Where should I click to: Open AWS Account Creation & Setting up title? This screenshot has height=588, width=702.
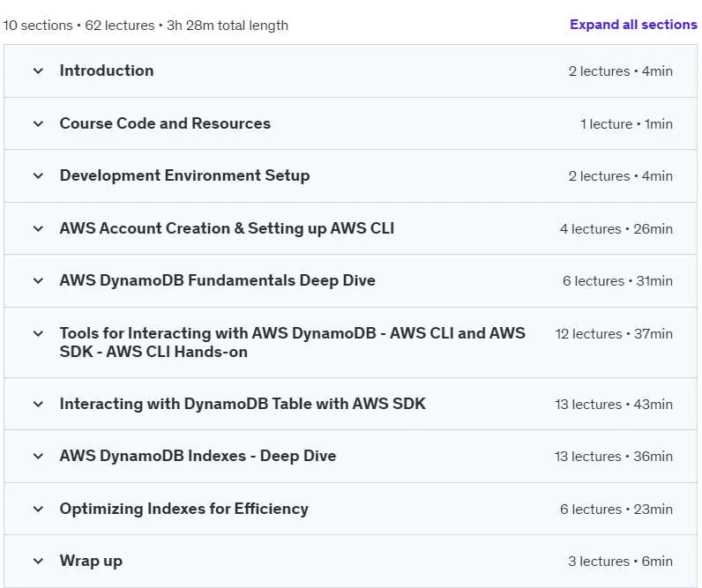coord(227,228)
